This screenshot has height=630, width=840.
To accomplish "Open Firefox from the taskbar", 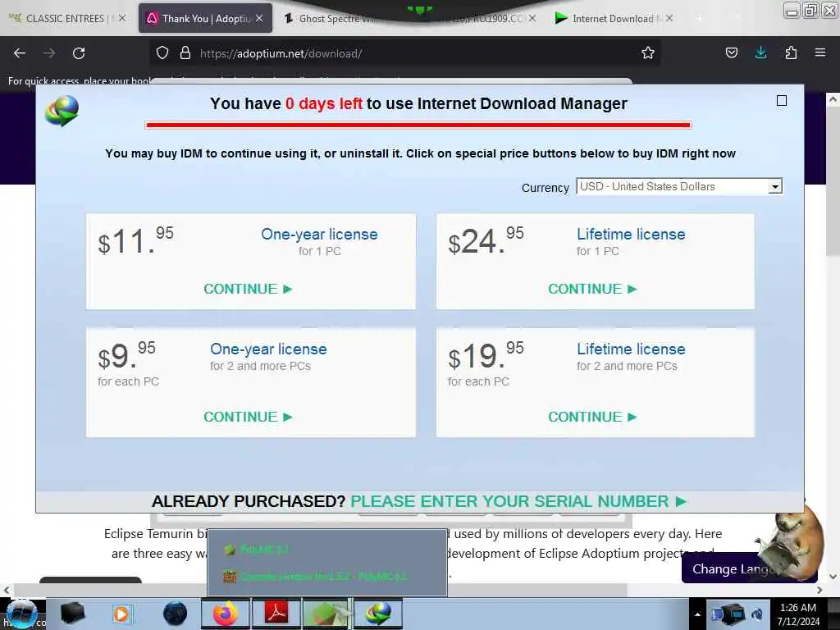I will (x=226, y=614).
